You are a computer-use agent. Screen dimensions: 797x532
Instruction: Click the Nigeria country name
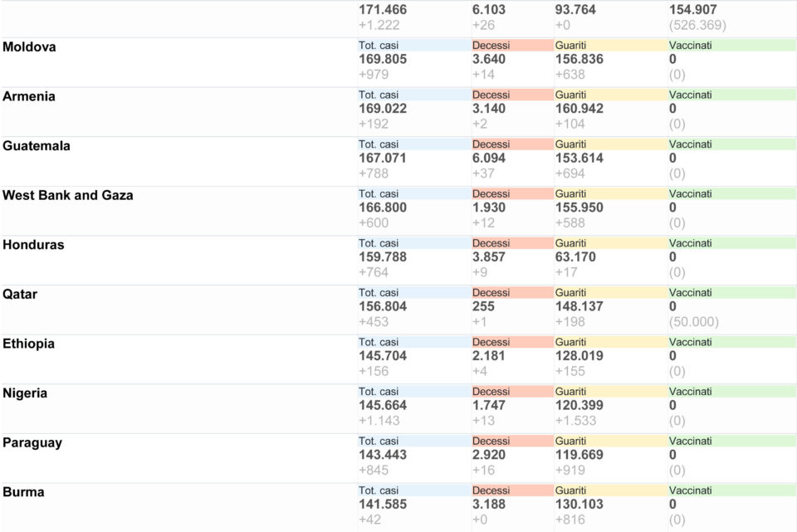[25, 393]
